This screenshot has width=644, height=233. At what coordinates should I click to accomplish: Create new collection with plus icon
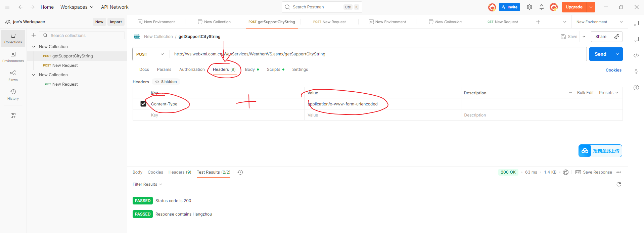click(x=34, y=35)
